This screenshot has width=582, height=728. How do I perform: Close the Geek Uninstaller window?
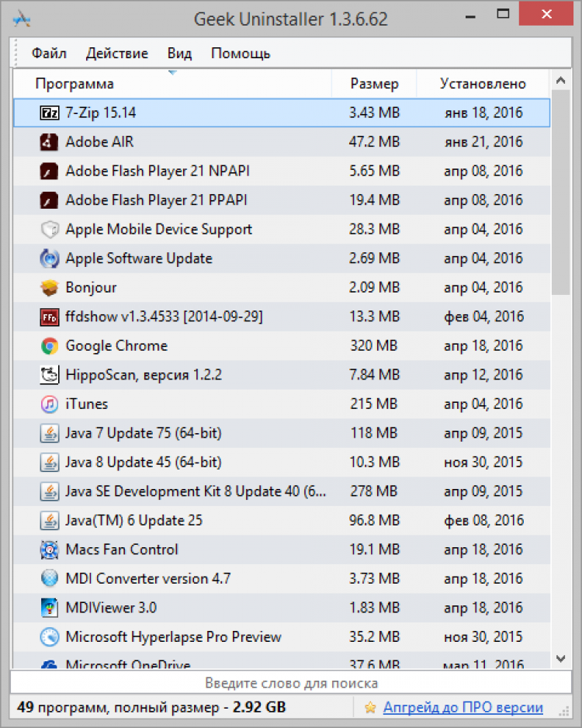click(x=546, y=14)
